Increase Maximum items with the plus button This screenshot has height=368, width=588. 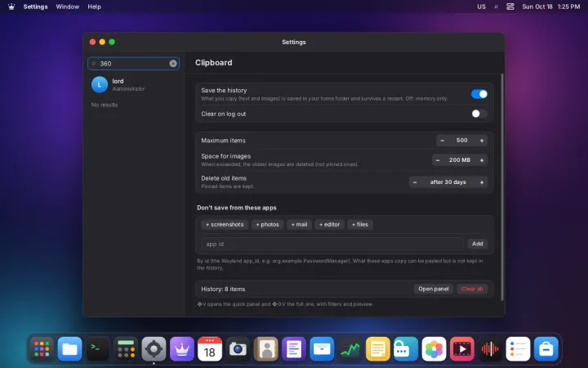click(482, 141)
